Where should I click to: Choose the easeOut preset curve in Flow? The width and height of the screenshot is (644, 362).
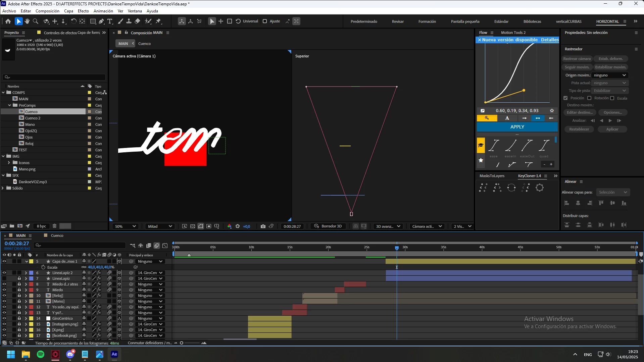tap(527, 145)
